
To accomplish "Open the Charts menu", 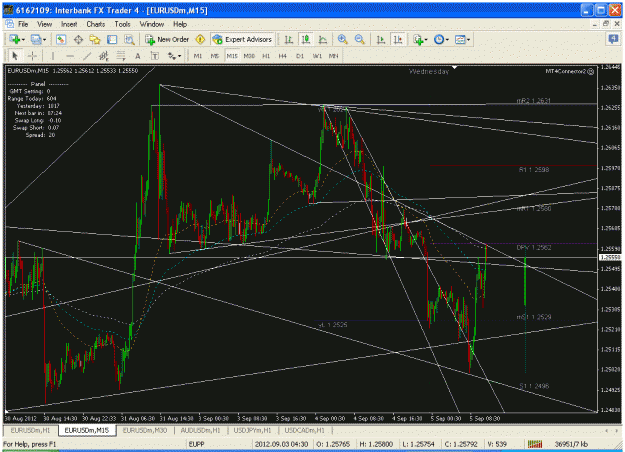I will click(x=96, y=24).
